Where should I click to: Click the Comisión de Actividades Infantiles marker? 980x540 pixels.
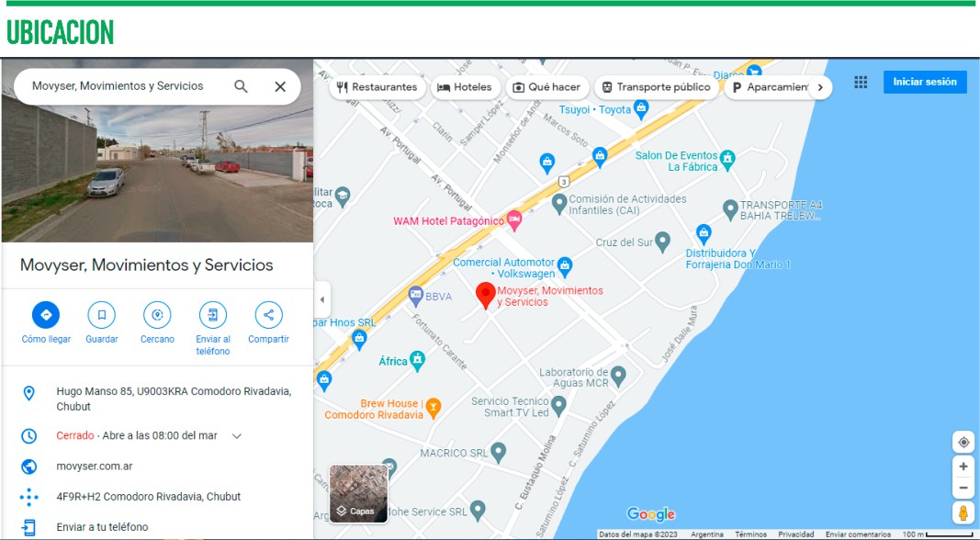[x=559, y=203]
